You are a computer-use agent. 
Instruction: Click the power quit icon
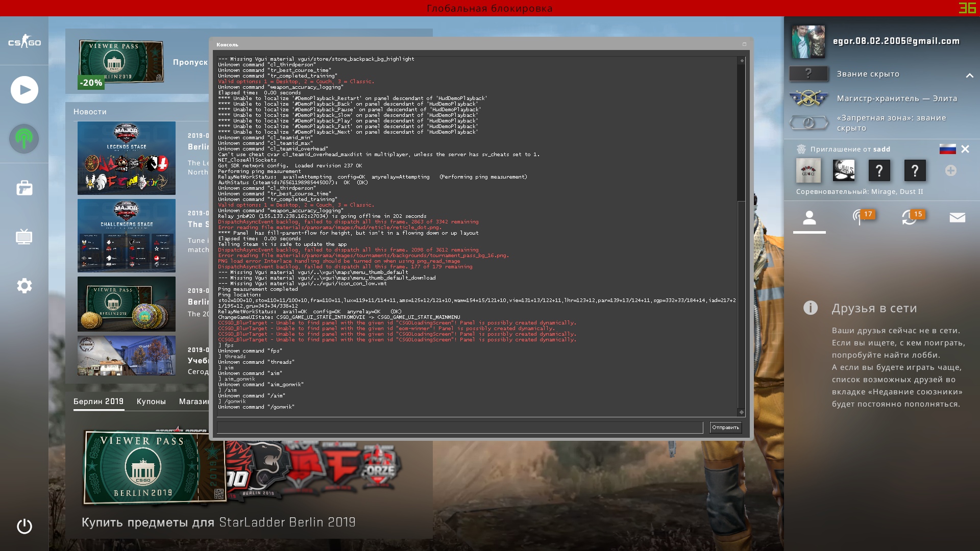[24, 526]
